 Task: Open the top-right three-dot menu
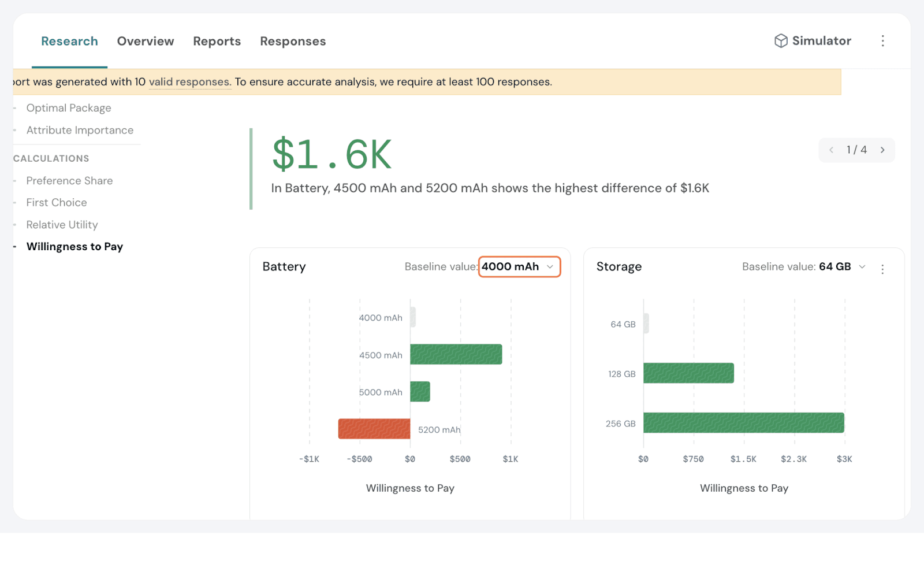point(882,41)
